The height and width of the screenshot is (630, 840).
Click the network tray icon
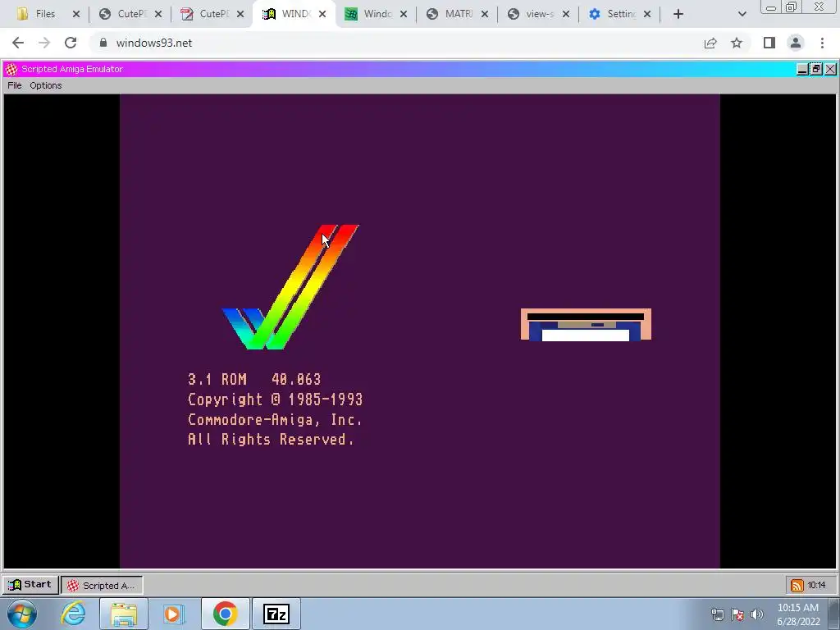717,614
